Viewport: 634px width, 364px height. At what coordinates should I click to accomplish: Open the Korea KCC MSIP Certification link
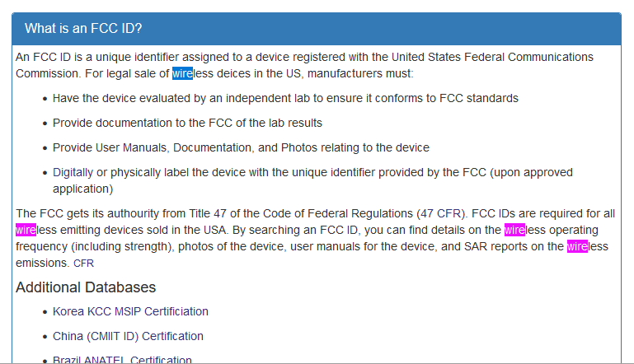130,311
